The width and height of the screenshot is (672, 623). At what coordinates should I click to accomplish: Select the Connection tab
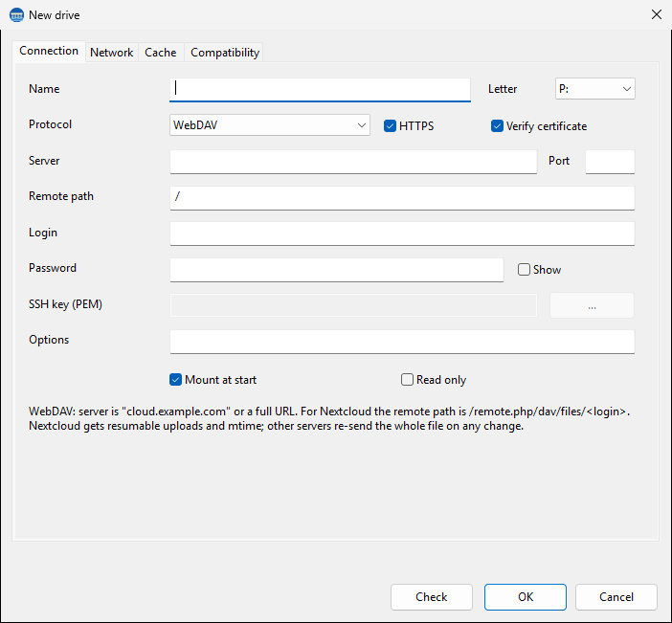[49, 51]
